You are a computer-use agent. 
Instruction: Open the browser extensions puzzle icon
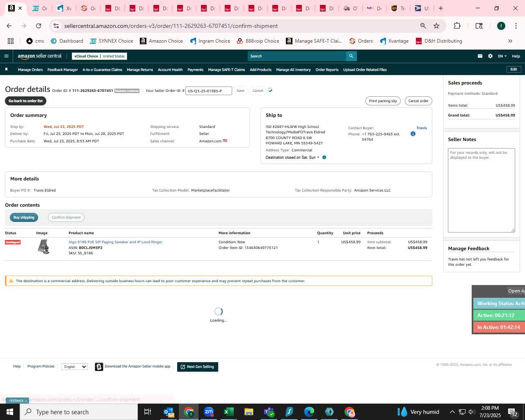tap(457, 26)
